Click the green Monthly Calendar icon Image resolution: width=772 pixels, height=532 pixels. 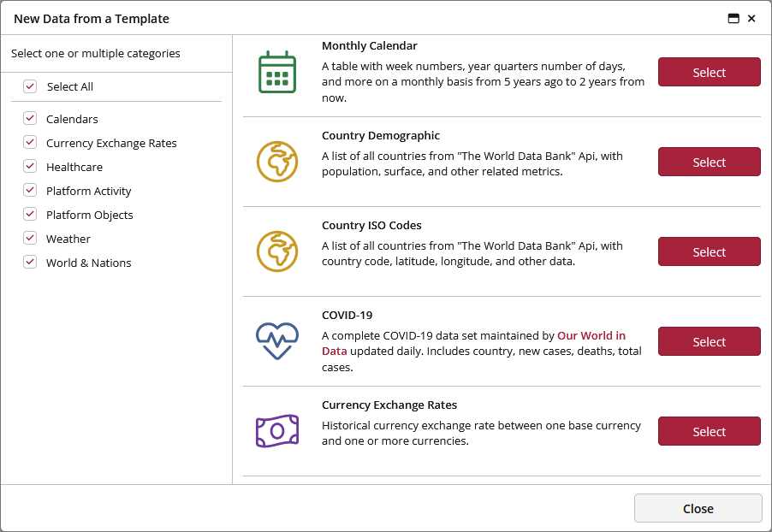(x=277, y=72)
